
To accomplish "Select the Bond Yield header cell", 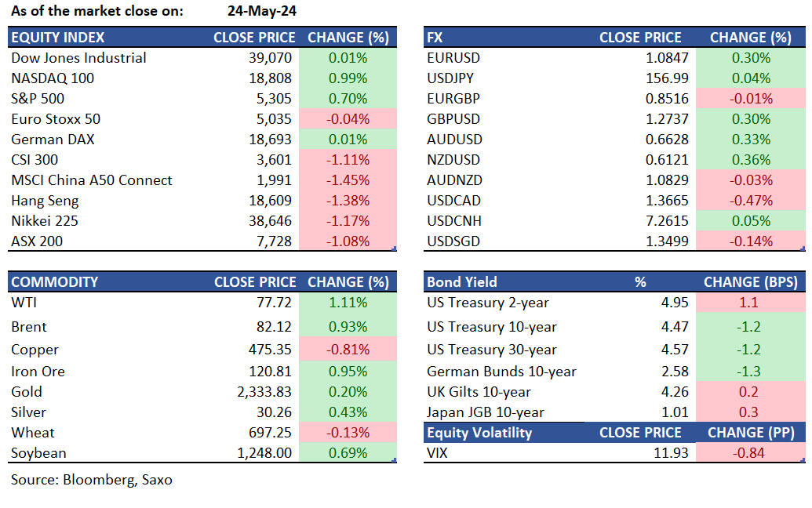I will point(462,282).
